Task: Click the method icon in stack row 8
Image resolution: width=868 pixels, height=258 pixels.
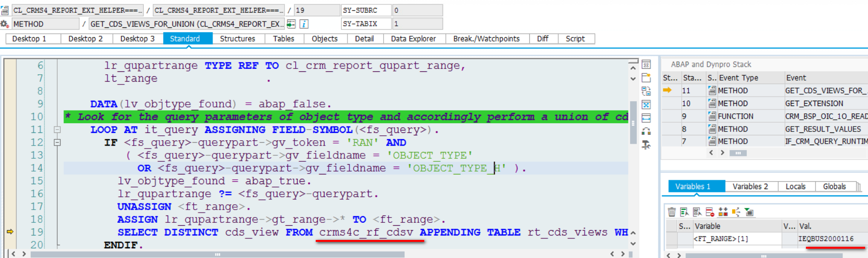Action: (712, 129)
